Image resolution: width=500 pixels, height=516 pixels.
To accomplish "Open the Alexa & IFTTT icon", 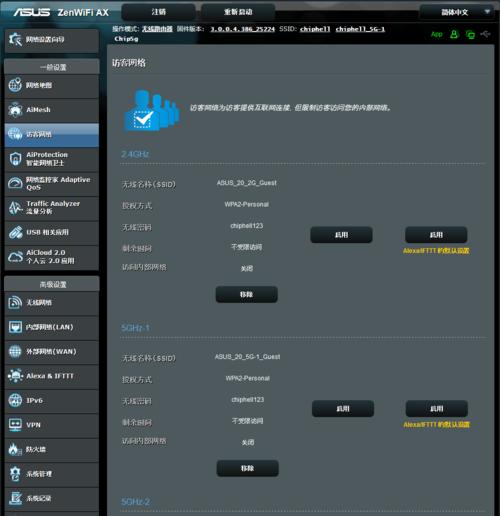I will pos(15,376).
